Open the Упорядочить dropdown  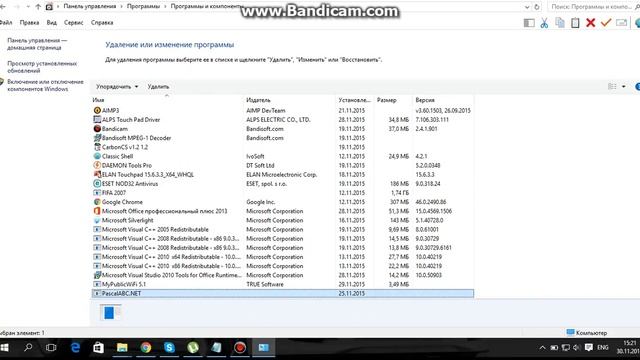click(x=117, y=87)
